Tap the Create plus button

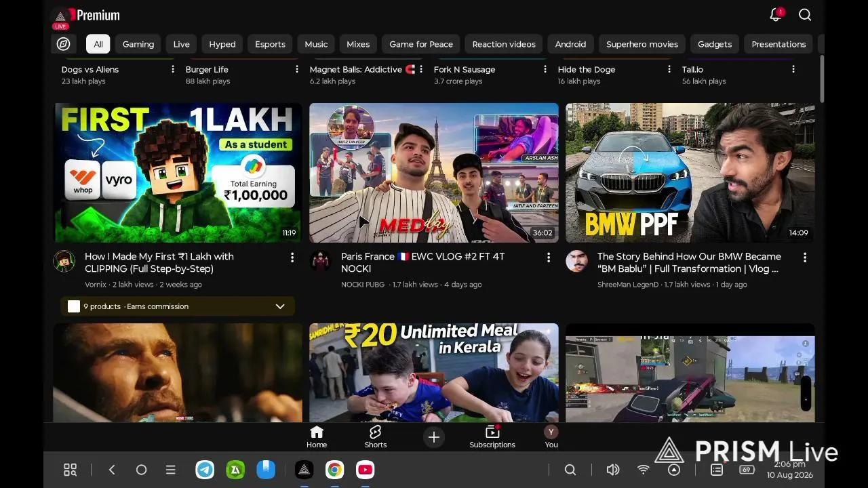tap(434, 437)
